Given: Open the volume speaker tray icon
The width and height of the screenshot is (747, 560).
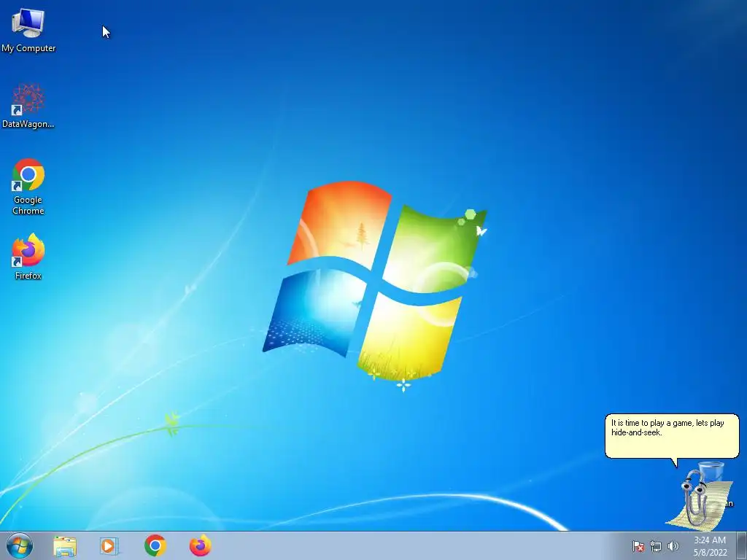Looking at the screenshot, I should 673,546.
